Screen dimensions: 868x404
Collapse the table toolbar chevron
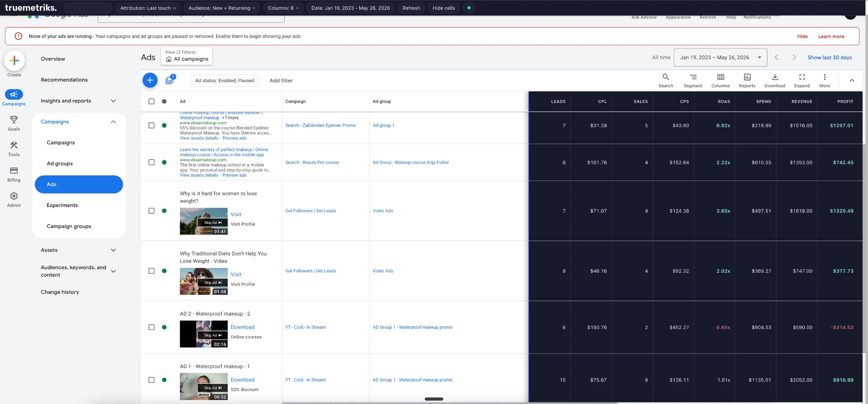852,80
